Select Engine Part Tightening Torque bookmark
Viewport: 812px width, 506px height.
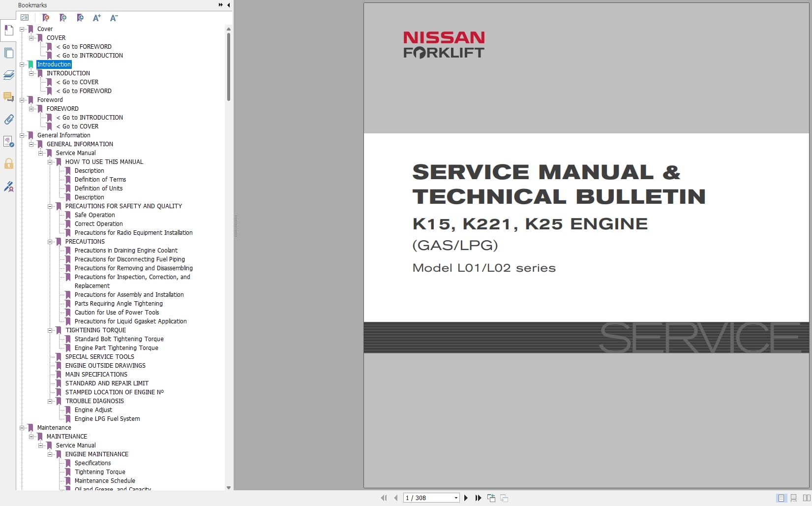point(116,348)
